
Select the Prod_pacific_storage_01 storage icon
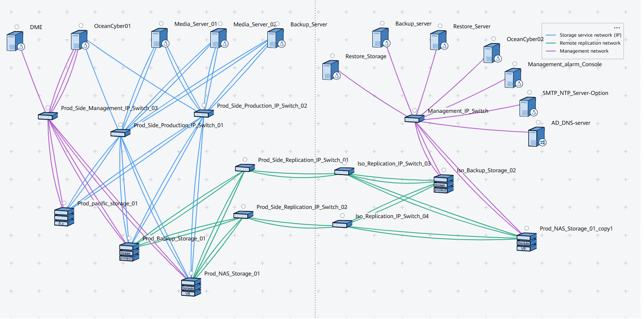[64, 217]
